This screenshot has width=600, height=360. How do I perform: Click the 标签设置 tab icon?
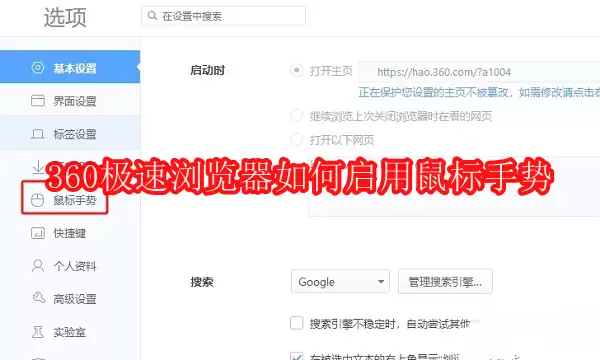38,134
